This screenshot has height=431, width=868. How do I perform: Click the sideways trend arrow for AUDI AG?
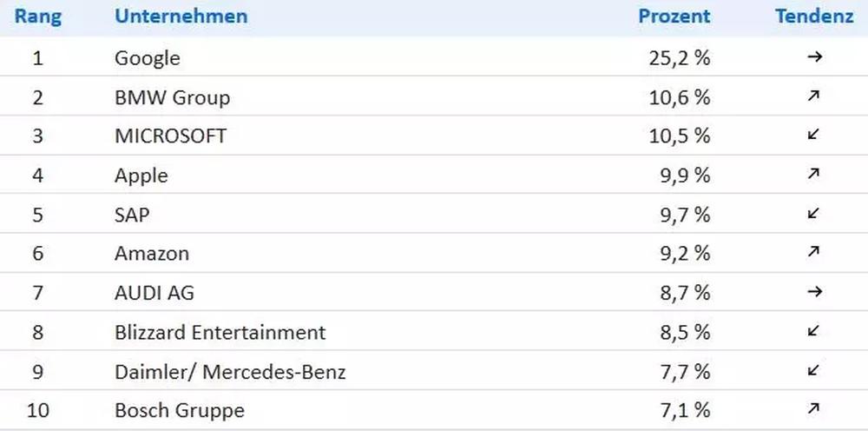pos(813,292)
